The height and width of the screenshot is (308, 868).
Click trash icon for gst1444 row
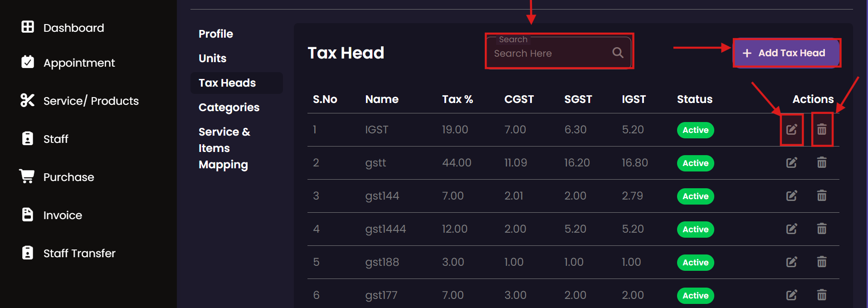pyautogui.click(x=821, y=229)
